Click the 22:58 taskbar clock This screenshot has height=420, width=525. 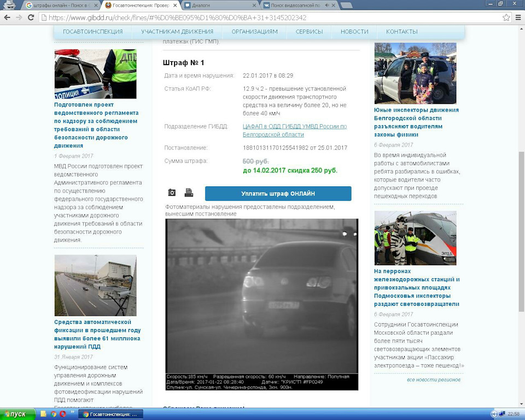tap(514, 415)
